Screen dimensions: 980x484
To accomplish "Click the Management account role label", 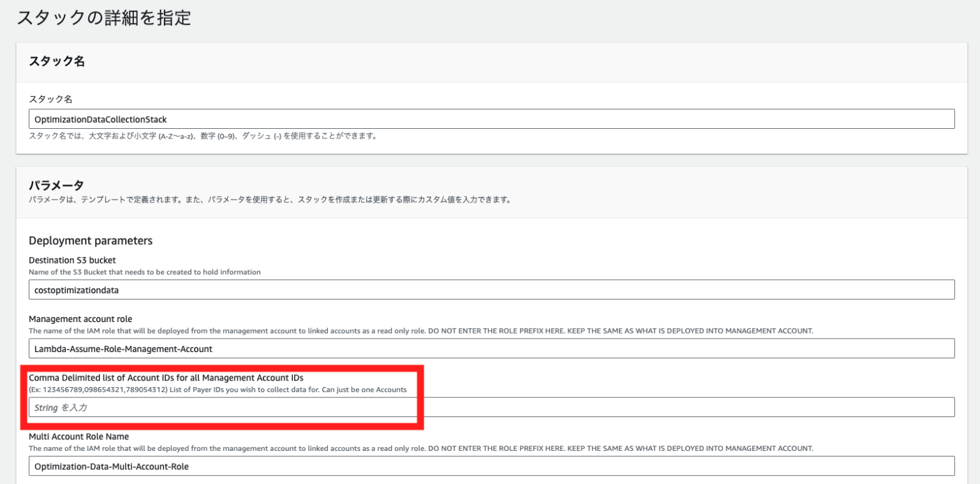I will (78, 319).
